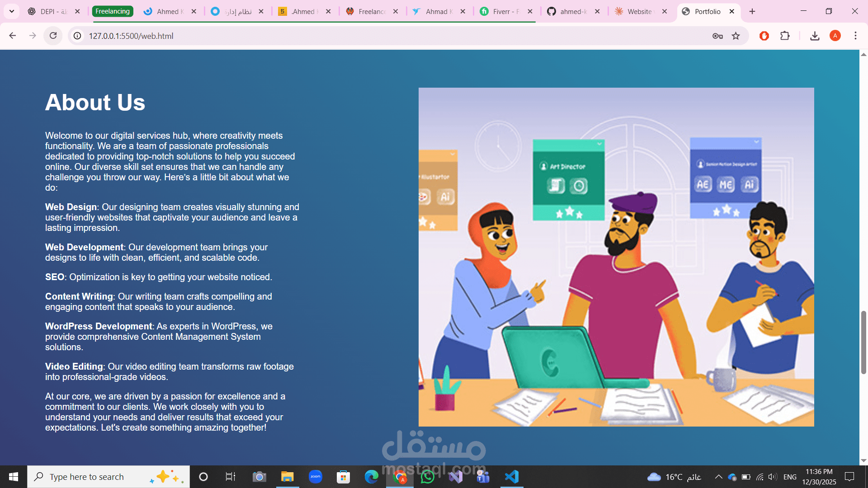Open Brave shield extension icon

[764, 36]
